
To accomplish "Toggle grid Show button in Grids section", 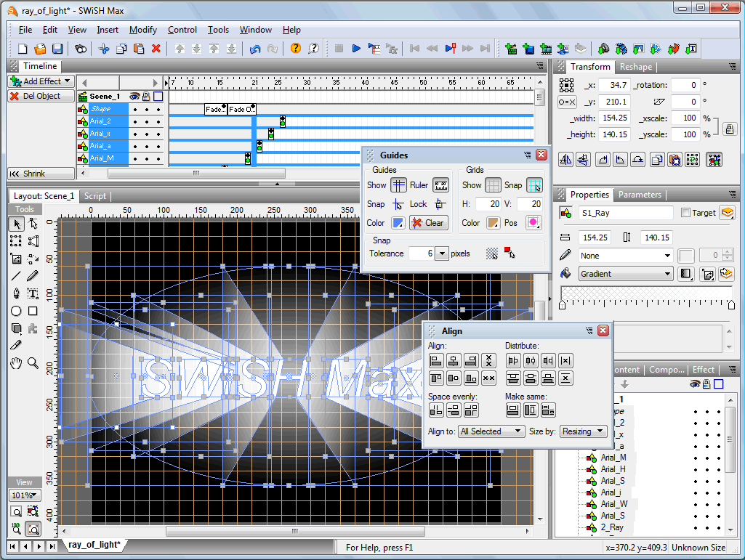I will click(x=493, y=185).
